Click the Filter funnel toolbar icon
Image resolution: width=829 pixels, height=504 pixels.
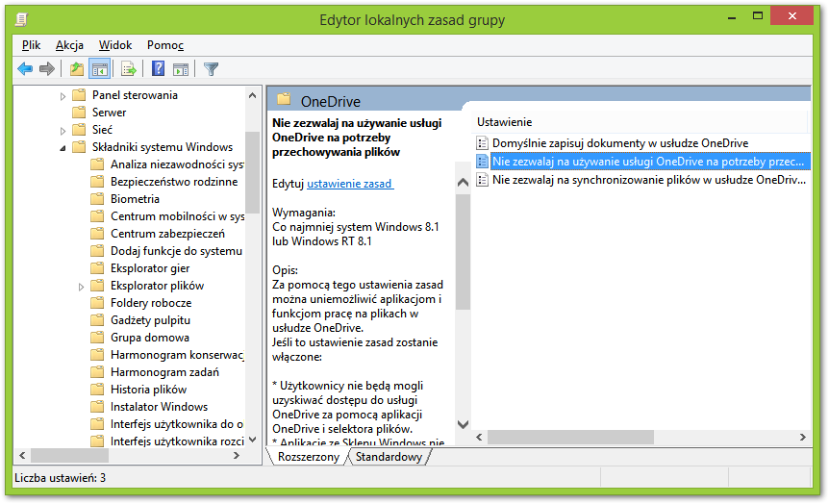point(211,68)
